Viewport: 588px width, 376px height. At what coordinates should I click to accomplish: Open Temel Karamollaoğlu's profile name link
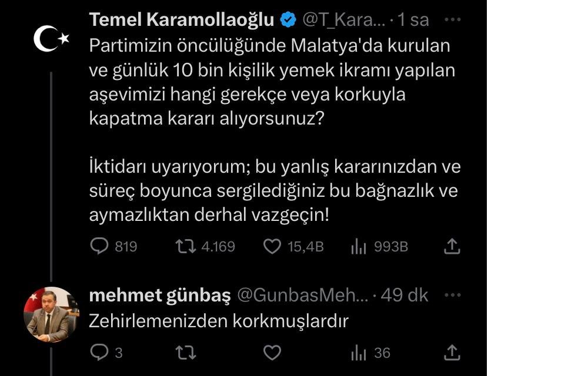click(x=182, y=19)
